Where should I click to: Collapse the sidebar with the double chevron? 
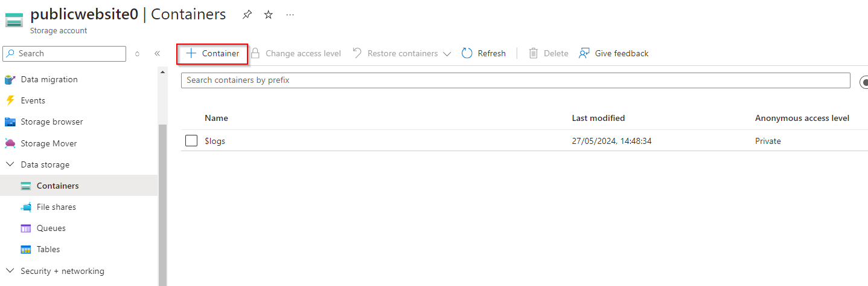point(157,53)
